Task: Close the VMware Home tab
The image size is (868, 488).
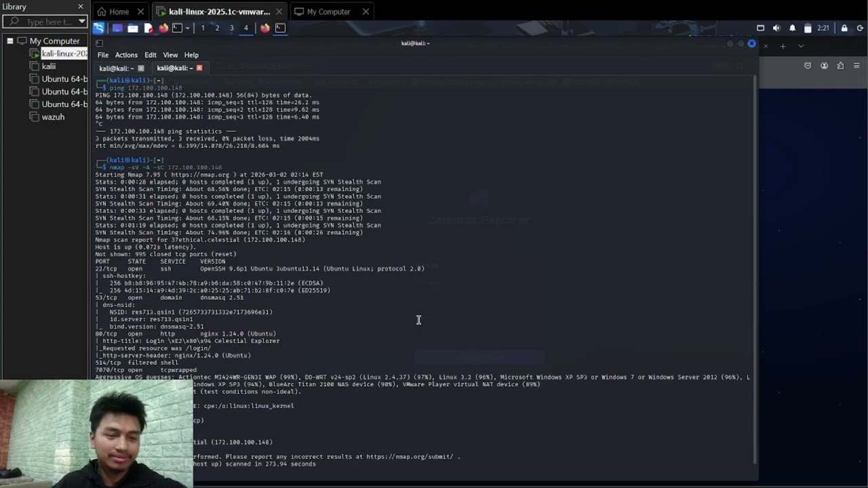Action: 141,12
